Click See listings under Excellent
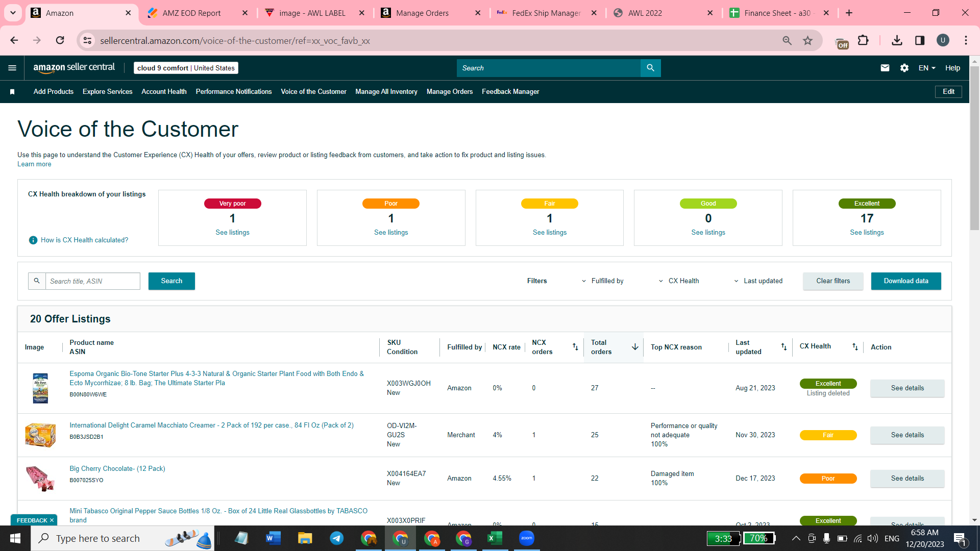Screen dimensions: 980x551 click(867, 233)
